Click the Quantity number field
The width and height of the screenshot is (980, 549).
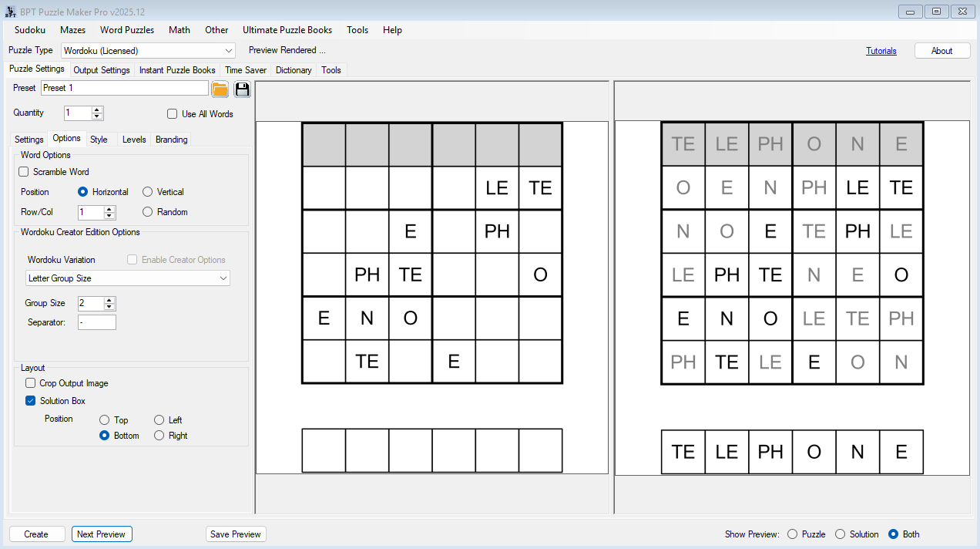[78, 113]
